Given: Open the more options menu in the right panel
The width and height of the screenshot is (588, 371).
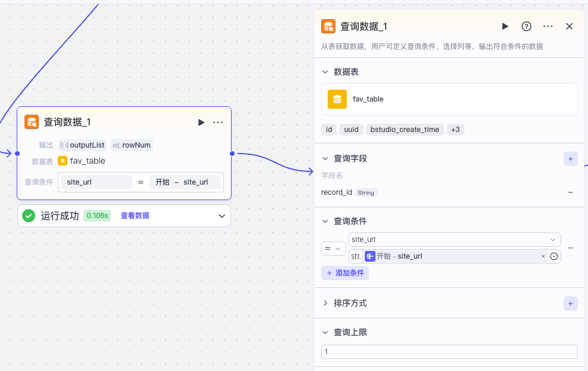Looking at the screenshot, I should point(548,26).
